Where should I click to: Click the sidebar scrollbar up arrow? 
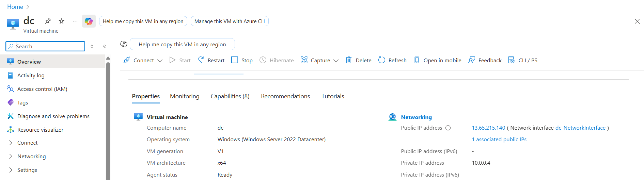click(x=108, y=58)
